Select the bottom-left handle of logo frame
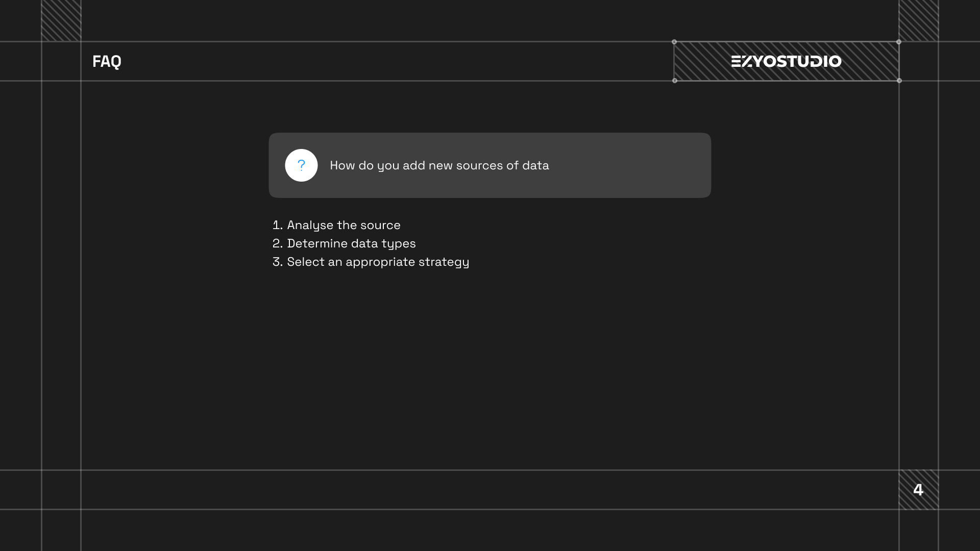This screenshot has height=551, width=980. click(675, 81)
